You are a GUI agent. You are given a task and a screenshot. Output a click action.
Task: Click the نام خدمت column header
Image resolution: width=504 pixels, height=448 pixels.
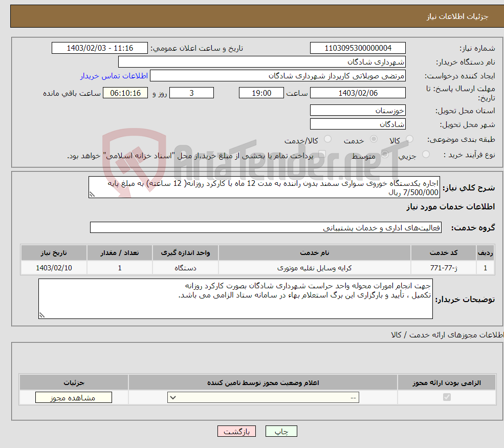(314, 253)
